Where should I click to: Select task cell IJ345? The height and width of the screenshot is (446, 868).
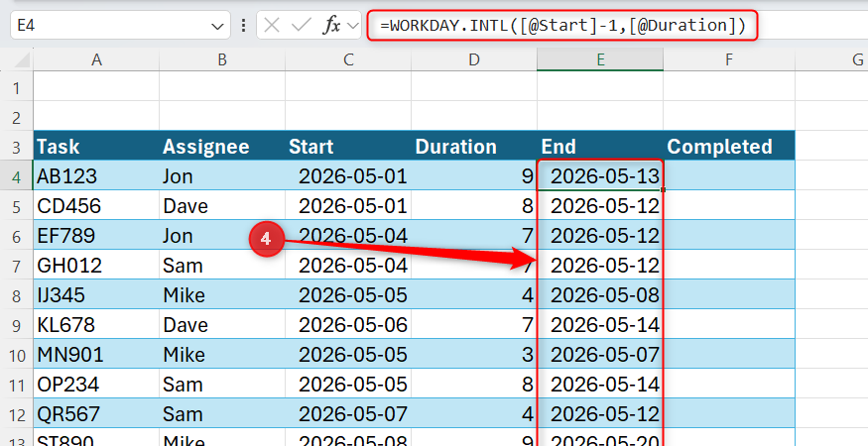point(96,295)
